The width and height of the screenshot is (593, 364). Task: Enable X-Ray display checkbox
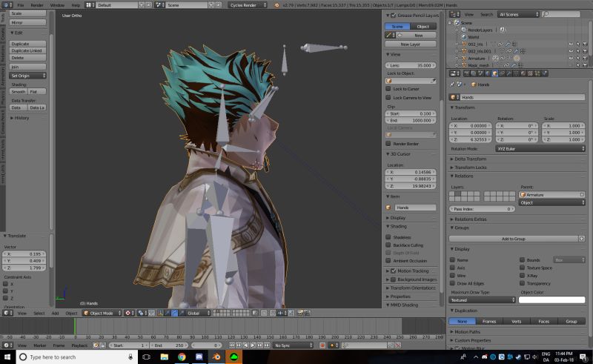[x=522, y=276]
